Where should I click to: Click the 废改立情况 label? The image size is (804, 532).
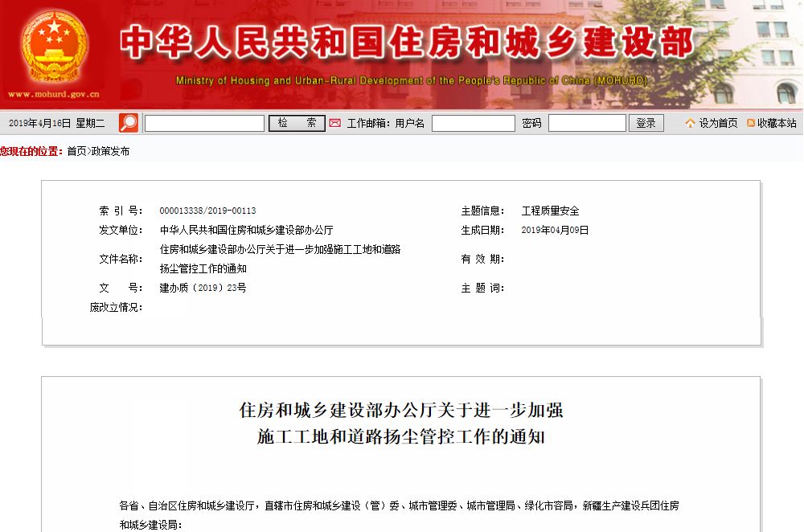117,308
